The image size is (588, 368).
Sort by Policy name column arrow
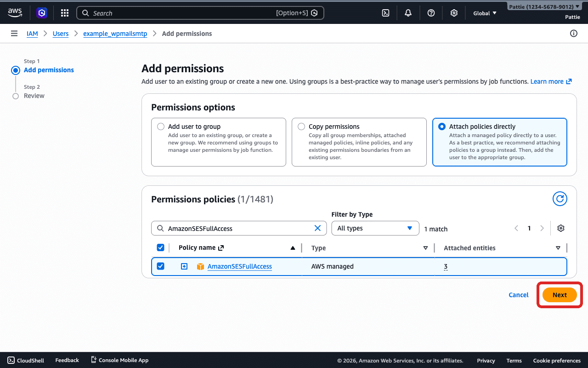tap(293, 248)
